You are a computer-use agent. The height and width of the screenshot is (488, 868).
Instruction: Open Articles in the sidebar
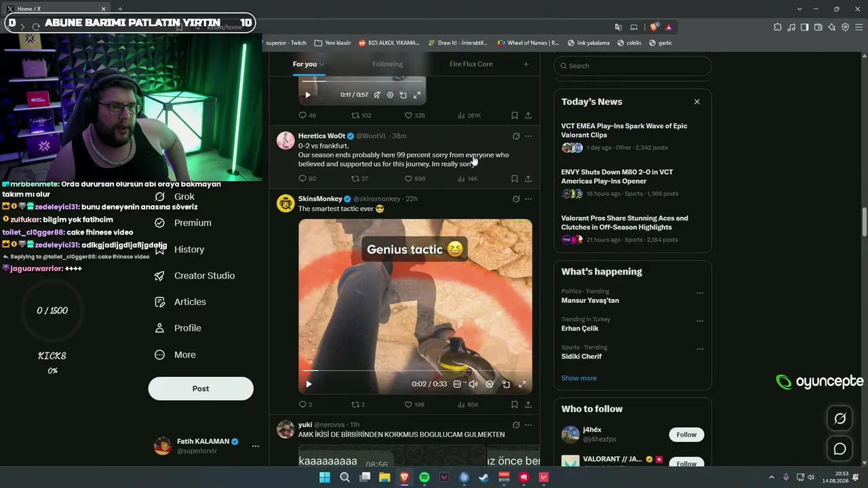pos(180,302)
